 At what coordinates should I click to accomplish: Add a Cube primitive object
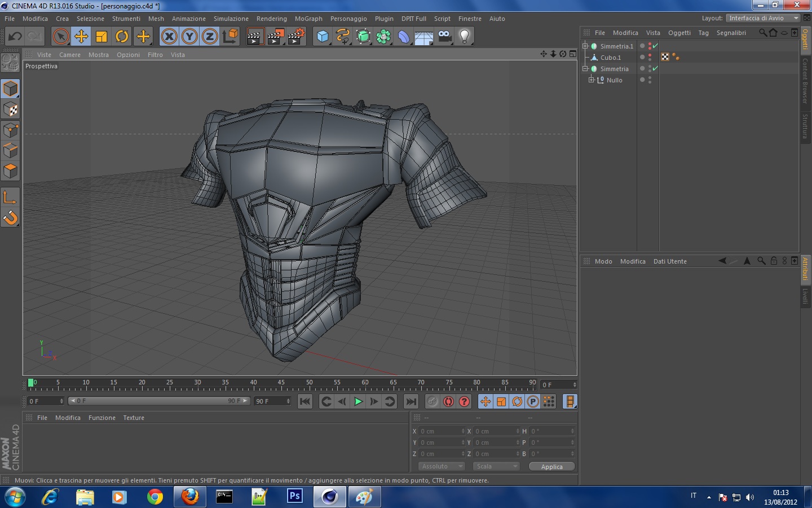(x=323, y=37)
